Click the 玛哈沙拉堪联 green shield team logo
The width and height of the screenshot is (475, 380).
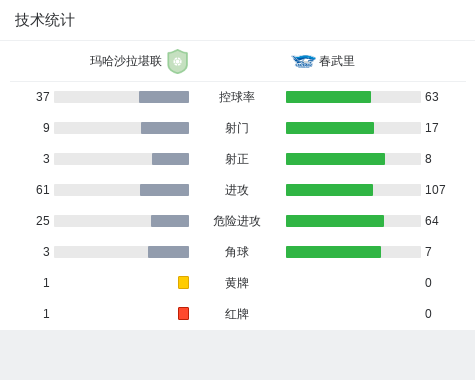tap(178, 61)
